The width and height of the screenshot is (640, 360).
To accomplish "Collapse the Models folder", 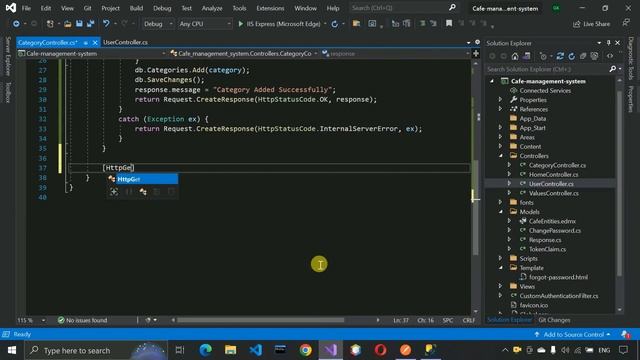I will tap(500, 212).
